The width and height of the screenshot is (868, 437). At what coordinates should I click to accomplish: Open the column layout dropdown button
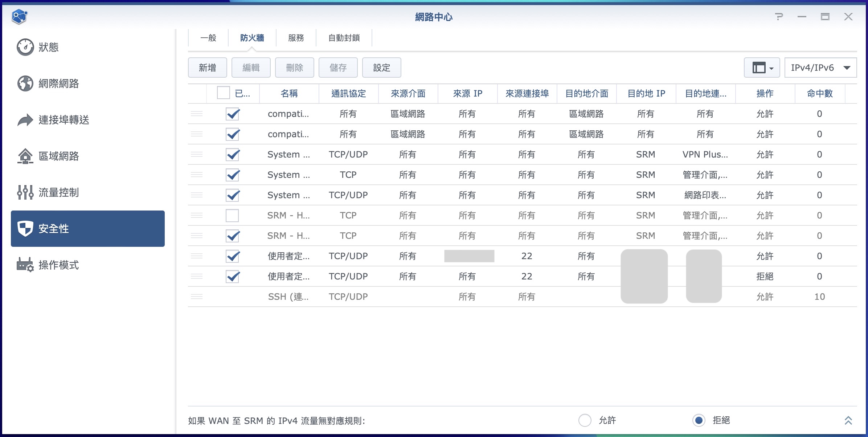pos(762,68)
